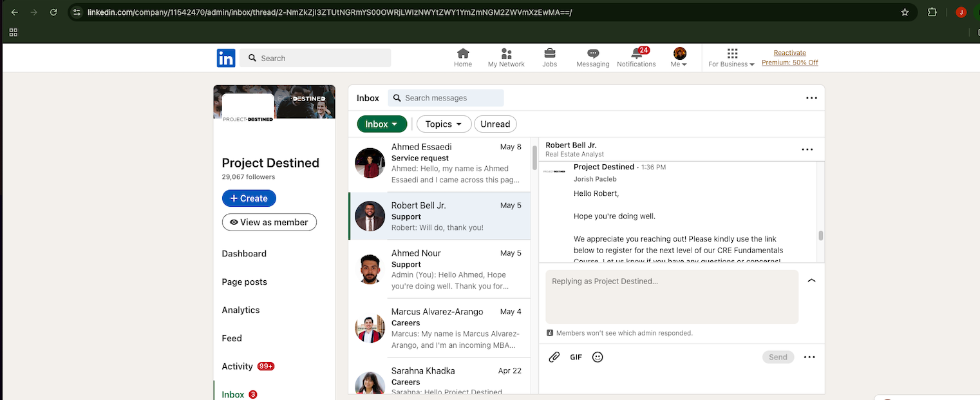Screen dimensions: 980x400
Task: Click the Replying as Project Destined box
Action: coord(672,296)
